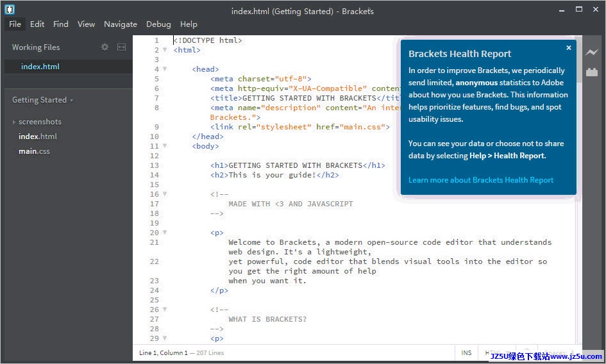Maximize the Brackets window
This screenshot has height=364, width=606.
tap(578, 9)
